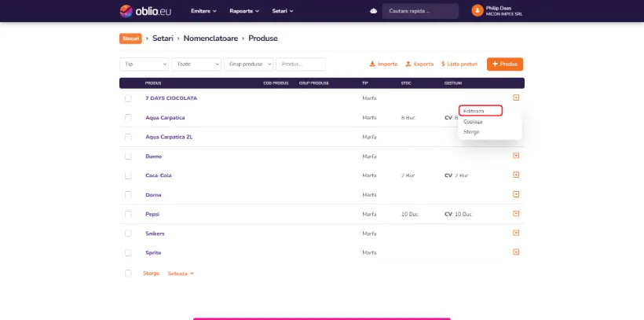Screen dimensions: 644x320
Task: Open the Grup produse dropdown
Action: click(248, 64)
